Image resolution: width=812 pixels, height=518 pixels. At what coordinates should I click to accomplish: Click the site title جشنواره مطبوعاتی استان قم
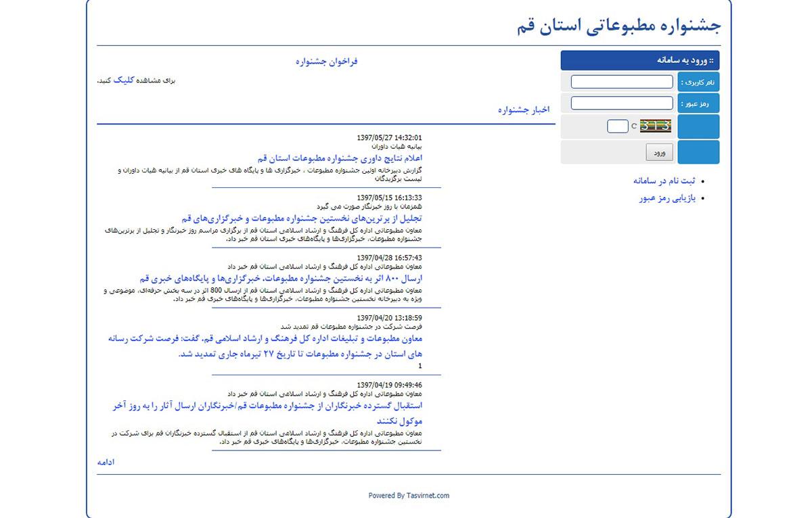[619, 26]
